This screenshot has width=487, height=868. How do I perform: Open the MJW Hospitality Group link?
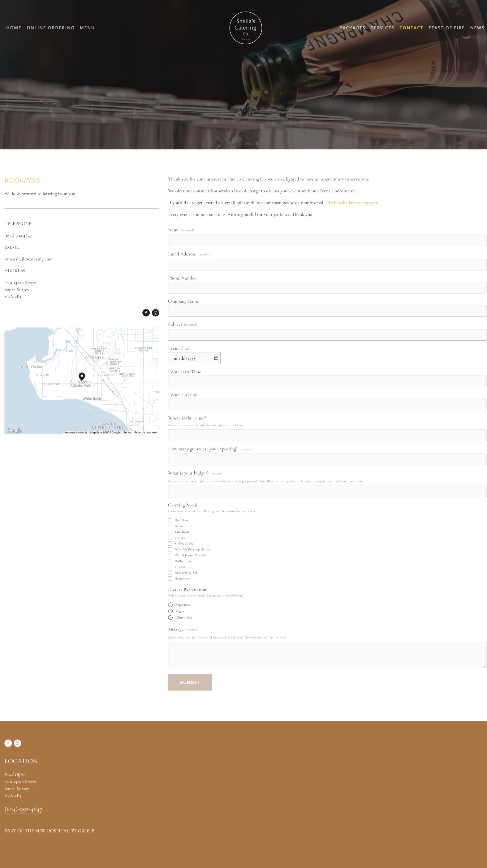[65, 831]
